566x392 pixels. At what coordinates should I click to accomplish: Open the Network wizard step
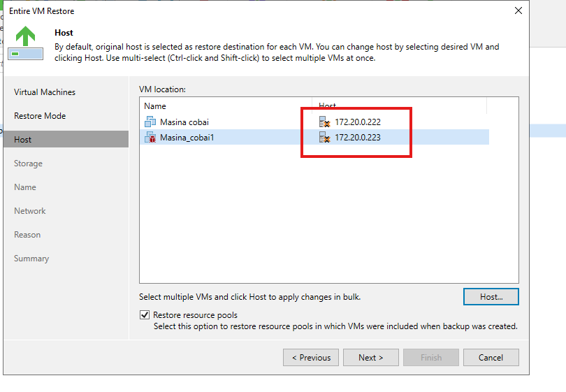(x=30, y=211)
